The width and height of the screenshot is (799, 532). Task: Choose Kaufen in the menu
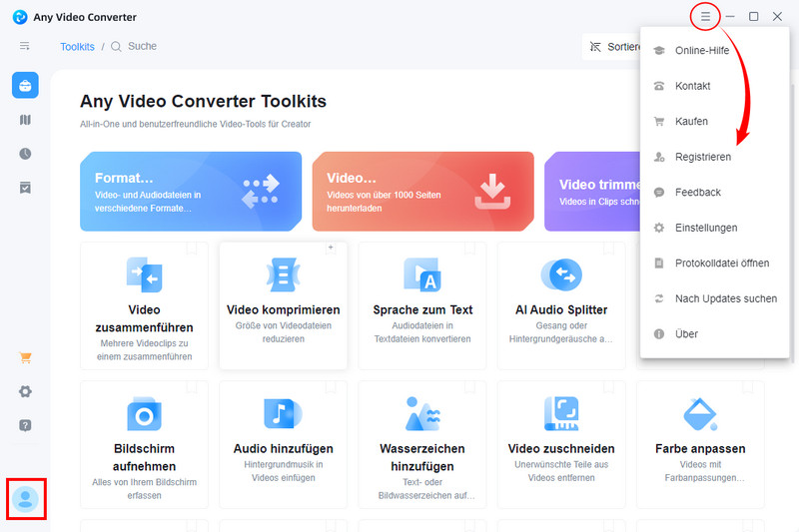(714, 121)
